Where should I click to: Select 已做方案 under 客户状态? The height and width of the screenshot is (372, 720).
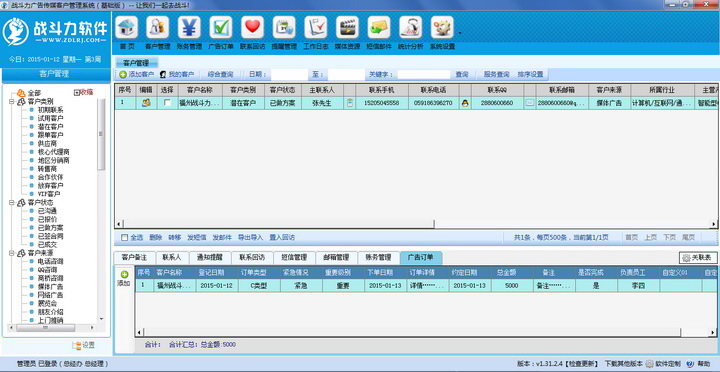[51, 228]
